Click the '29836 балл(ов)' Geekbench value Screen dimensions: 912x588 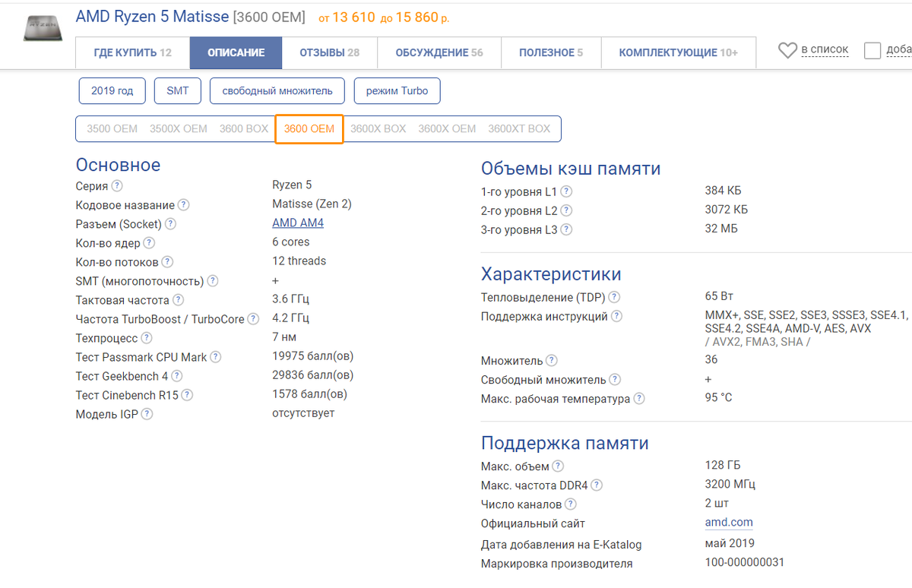click(313, 375)
